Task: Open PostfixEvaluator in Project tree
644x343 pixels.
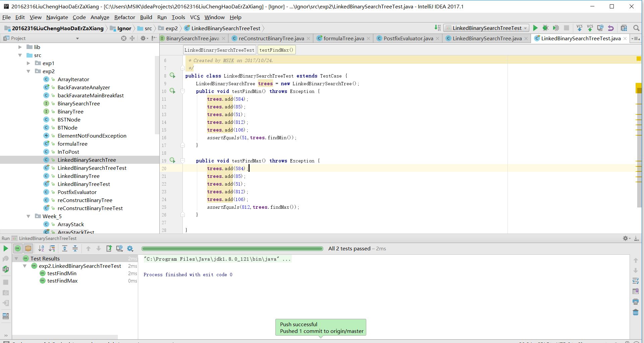Action: (x=77, y=192)
